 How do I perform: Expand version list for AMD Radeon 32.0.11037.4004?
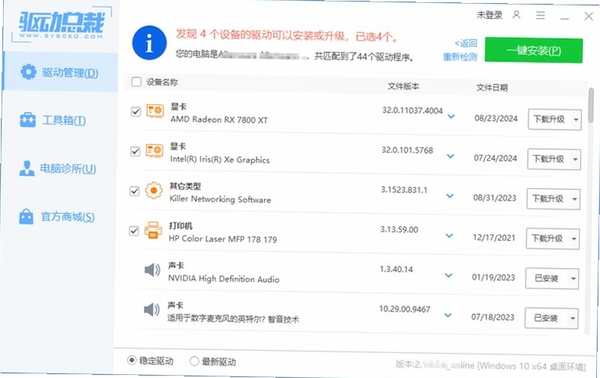pyautogui.click(x=452, y=116)
